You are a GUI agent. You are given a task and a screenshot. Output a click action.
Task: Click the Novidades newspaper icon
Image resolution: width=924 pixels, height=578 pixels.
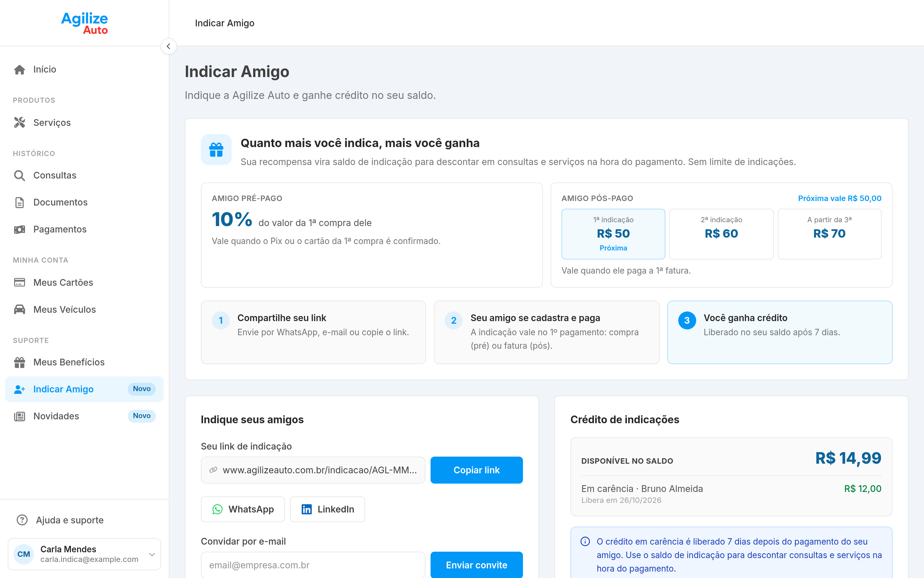click(x=20, y=416)
